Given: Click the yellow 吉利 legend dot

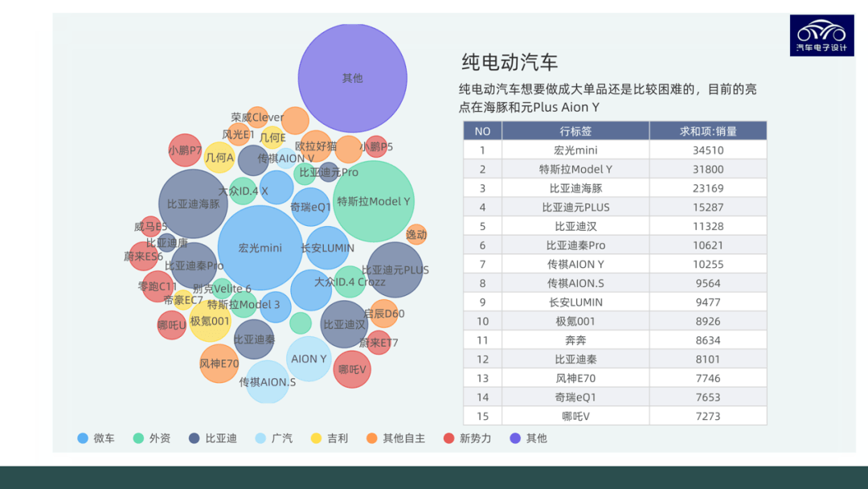Looking at the screenshot, I should pyautogui.click(x=316, y=438).
